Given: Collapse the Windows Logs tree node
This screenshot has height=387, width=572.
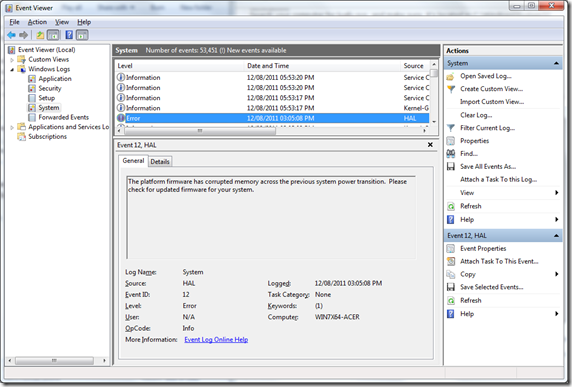Looking at the screenshot, I should [x=12, y=69].
